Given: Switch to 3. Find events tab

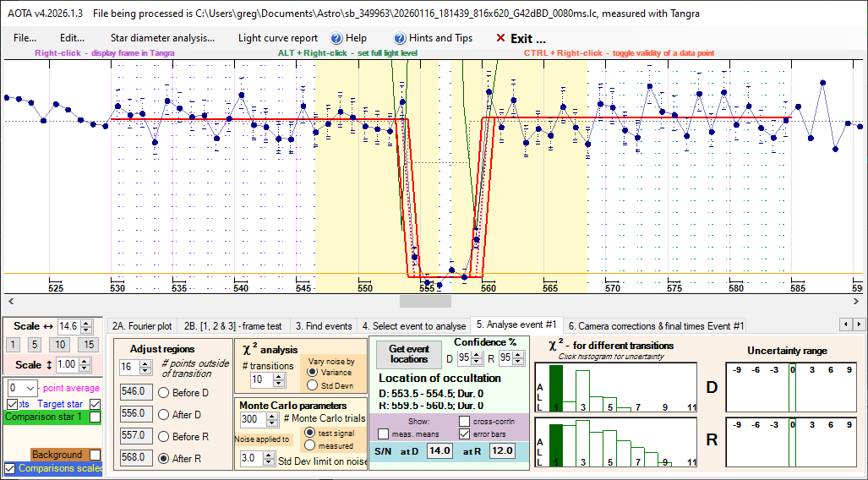Looking at the screenshot, I should tap(323, 325).
